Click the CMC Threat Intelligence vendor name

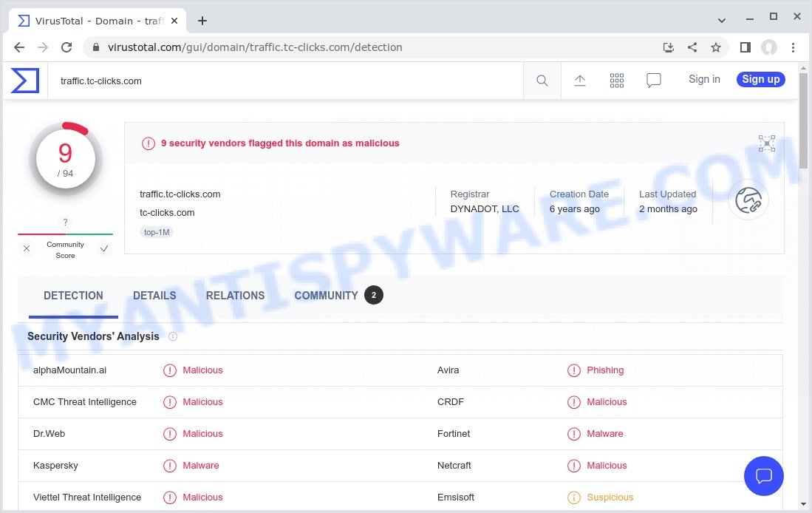(85, 402)
